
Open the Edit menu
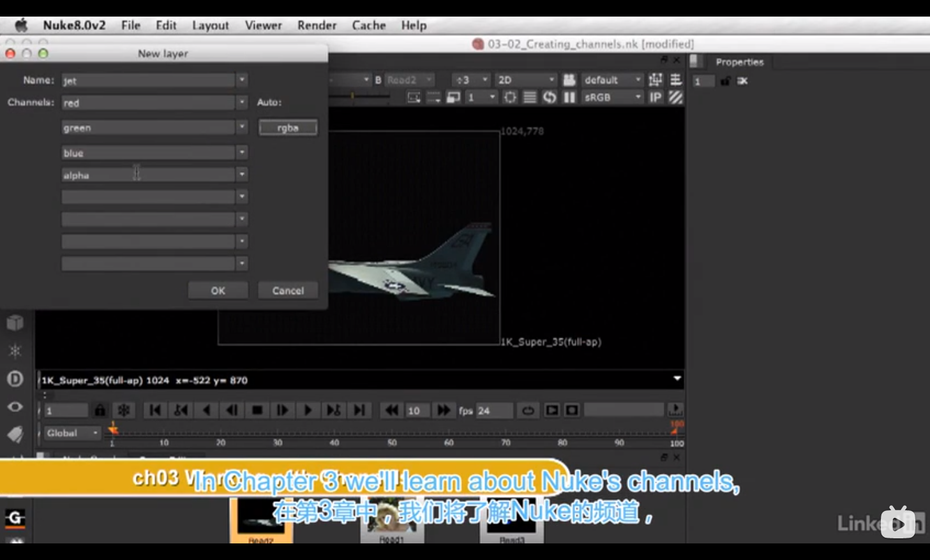tap(166, 26)
